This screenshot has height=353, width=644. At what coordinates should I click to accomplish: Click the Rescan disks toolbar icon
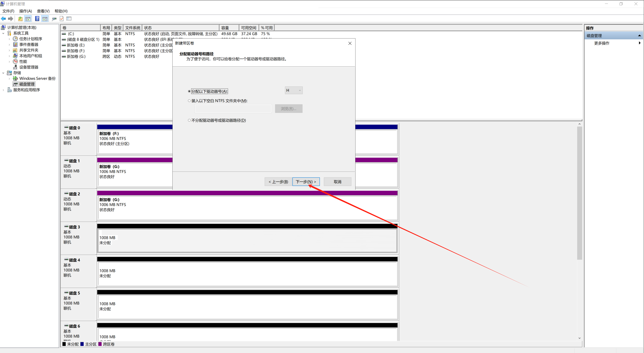(x=54, y=19)
